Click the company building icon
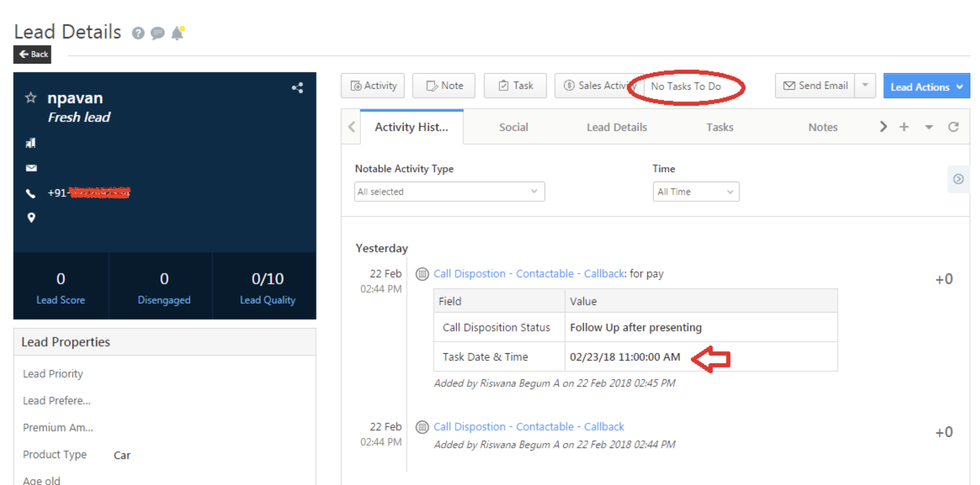The width and height of the screenshot is (980, 485). tap(31, 143)
